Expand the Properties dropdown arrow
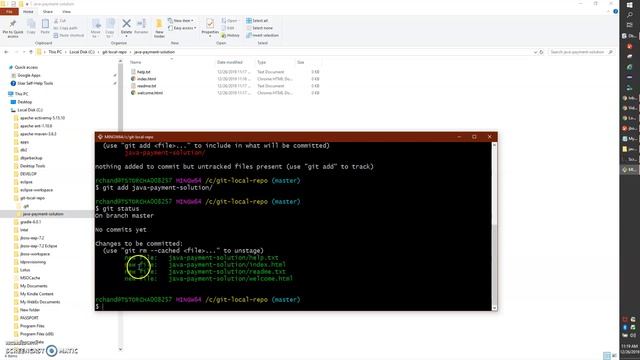 pos(210,36)
